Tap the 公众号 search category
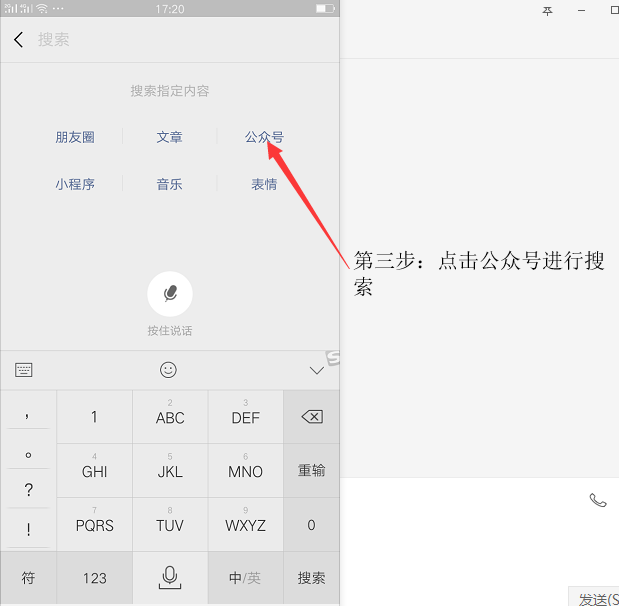The height and width of the screenshot is (606, 619). click(264, 137)
